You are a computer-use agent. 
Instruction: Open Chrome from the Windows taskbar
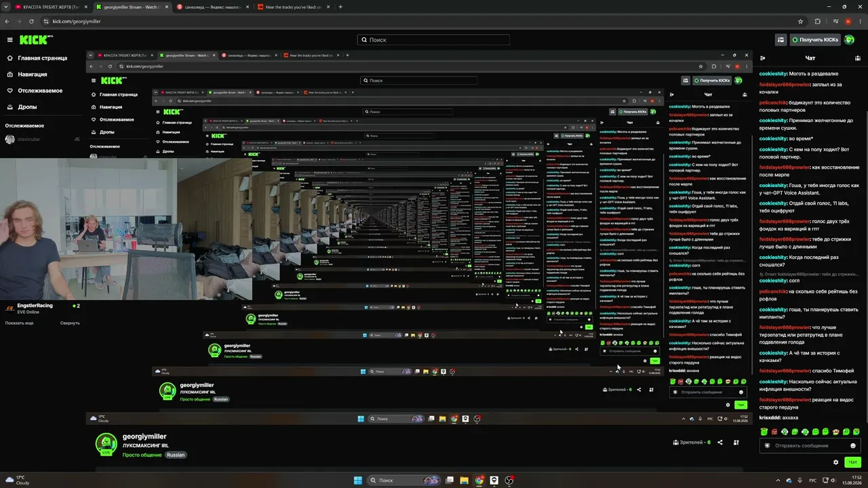coord(479,481)
